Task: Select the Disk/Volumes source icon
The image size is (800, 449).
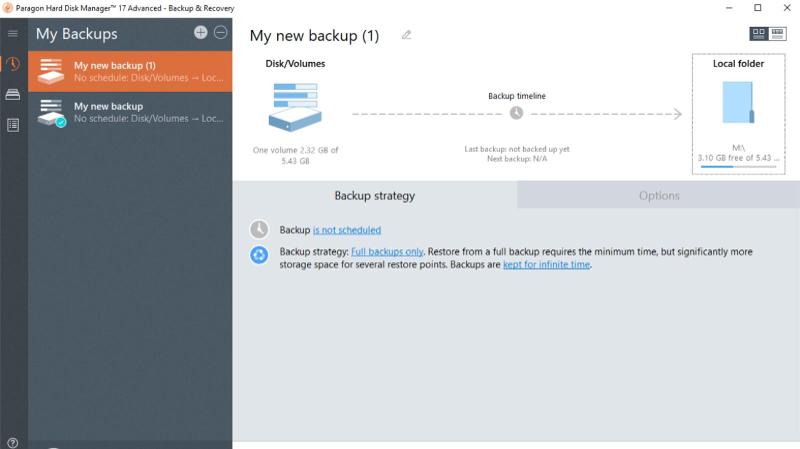Action: pos(295,107)
